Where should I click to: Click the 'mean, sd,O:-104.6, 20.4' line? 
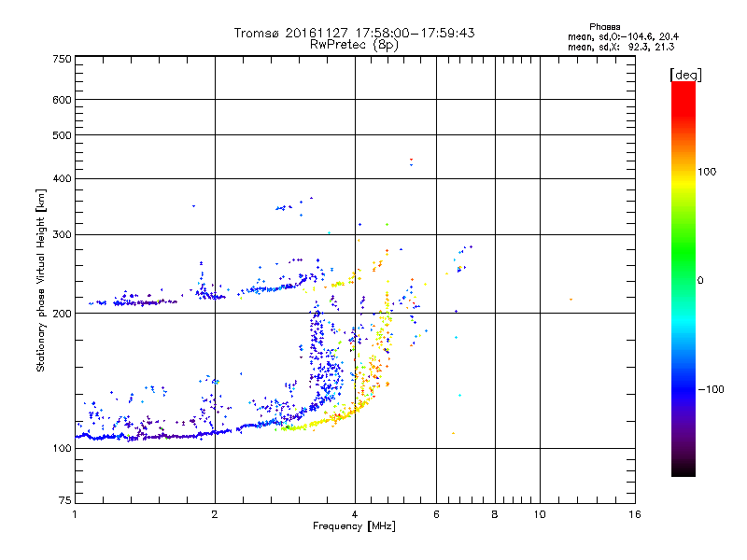[623, 37]
